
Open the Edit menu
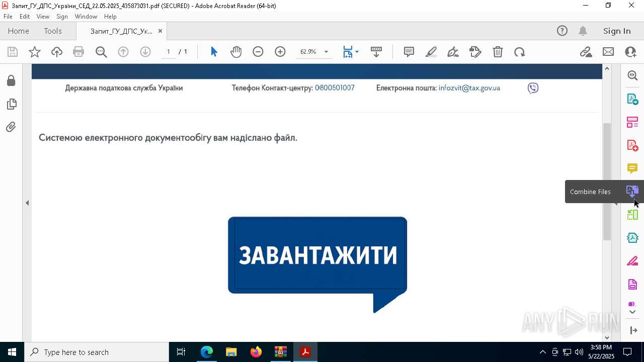25,17
